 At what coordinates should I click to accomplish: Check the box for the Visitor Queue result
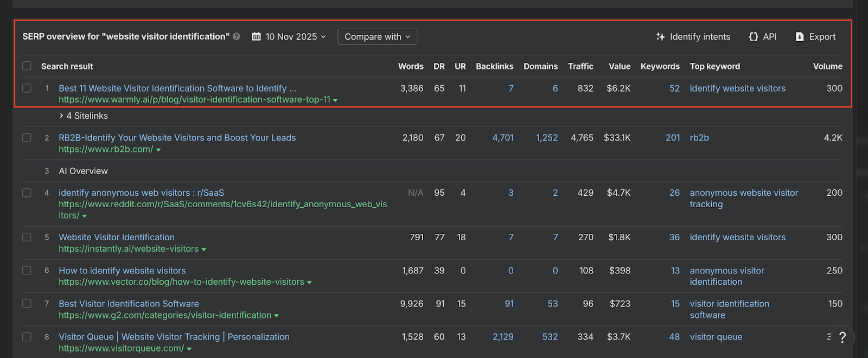pos(27,337)
